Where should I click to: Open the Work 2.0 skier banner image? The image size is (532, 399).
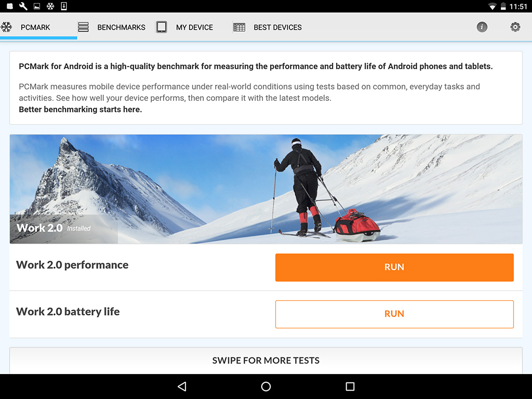tap(266, 189)
